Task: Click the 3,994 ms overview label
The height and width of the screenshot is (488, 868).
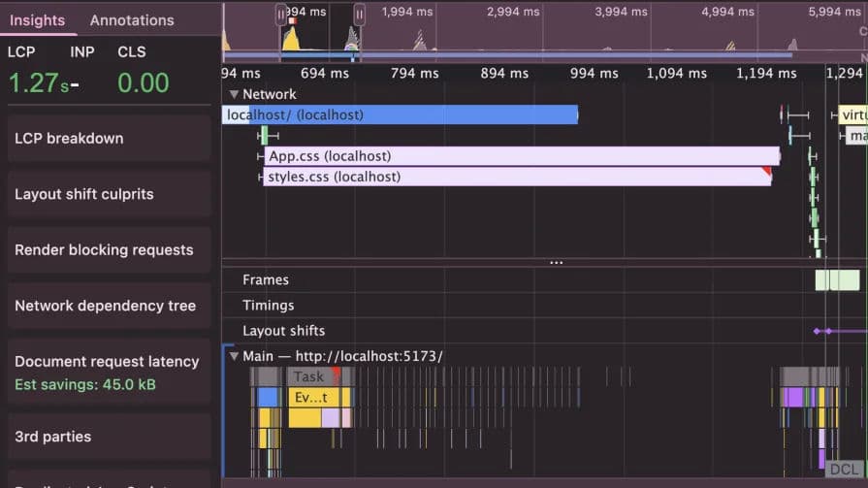Action: 621,12
